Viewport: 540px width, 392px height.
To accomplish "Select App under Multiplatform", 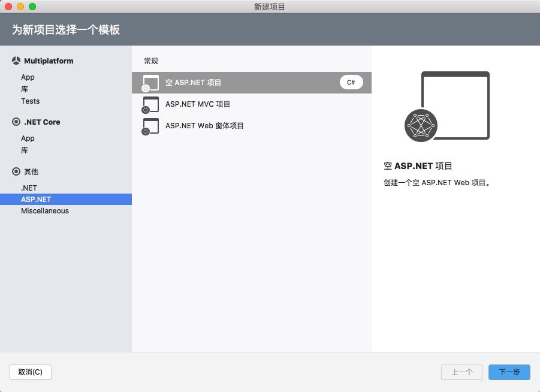I will (28, 77).
